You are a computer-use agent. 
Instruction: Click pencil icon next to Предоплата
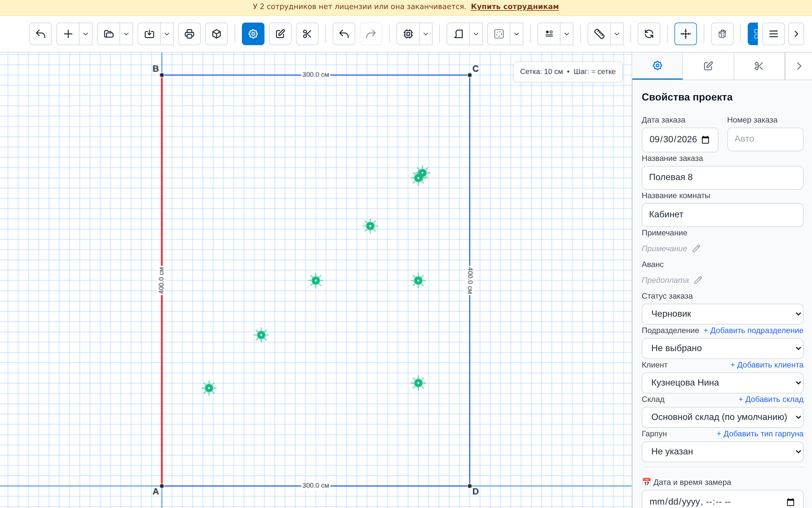[x=698, y=280]
